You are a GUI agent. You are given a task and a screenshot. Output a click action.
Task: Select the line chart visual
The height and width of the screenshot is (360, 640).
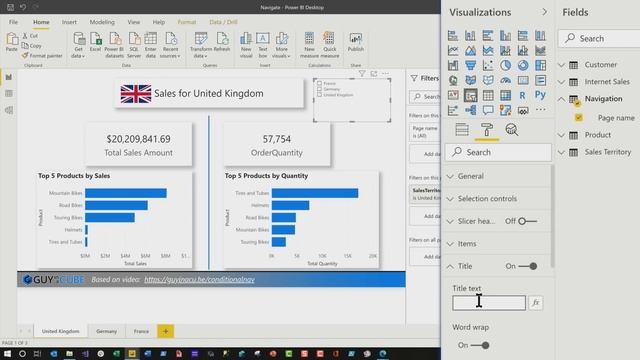pos(453,51)
